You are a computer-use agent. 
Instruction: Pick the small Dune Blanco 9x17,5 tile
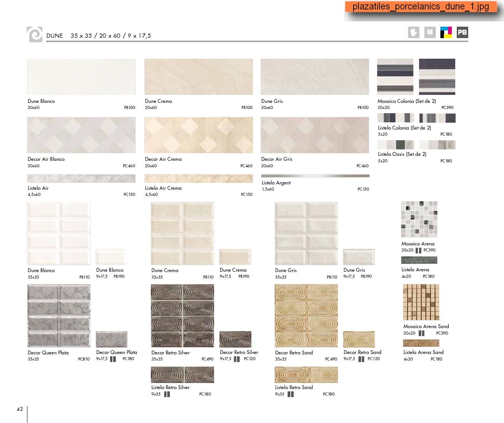tap(111, 257)
